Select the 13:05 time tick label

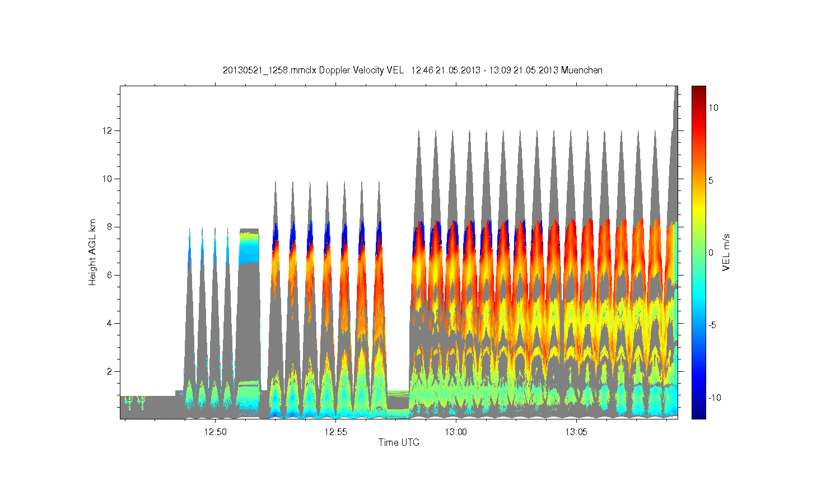(576, 432)
